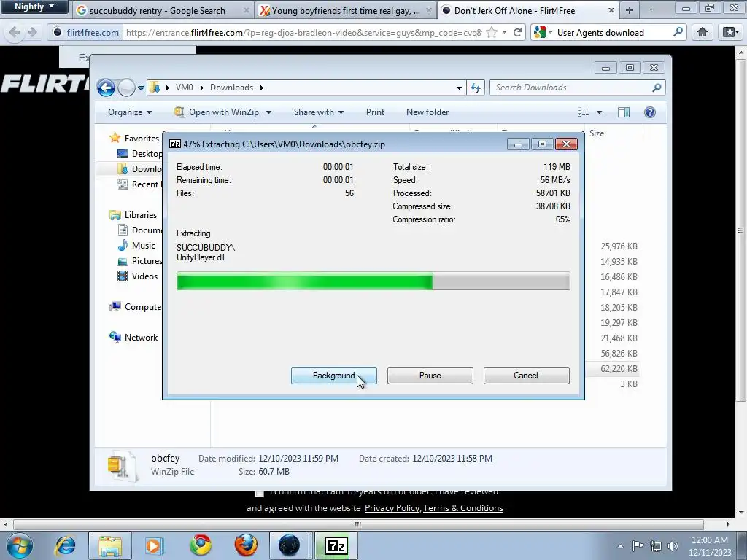Go back in the browser
Image resolution: width=747 pixels, height=560 pixels.
pos(15,32)
